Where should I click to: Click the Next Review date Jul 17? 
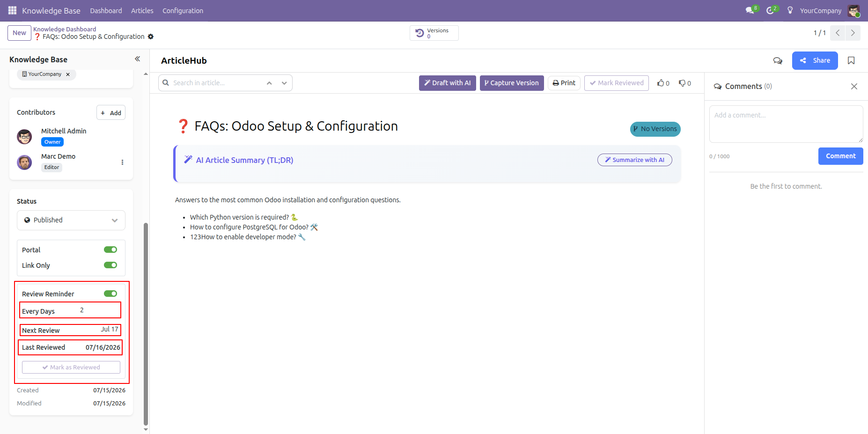(x=110, y=329)
